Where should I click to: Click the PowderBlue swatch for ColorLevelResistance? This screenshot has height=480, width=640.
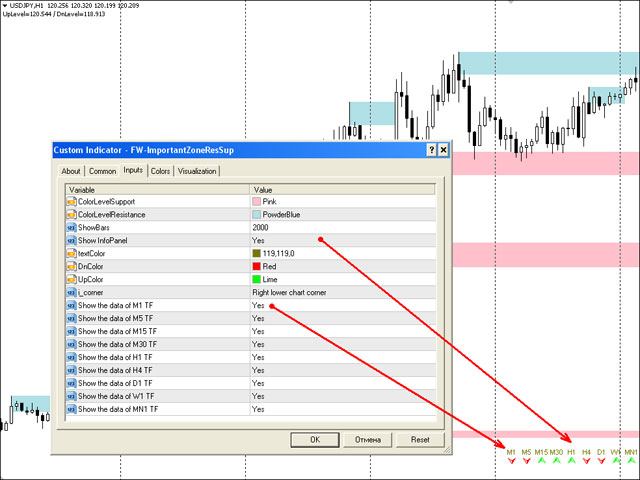coord(256,215)
